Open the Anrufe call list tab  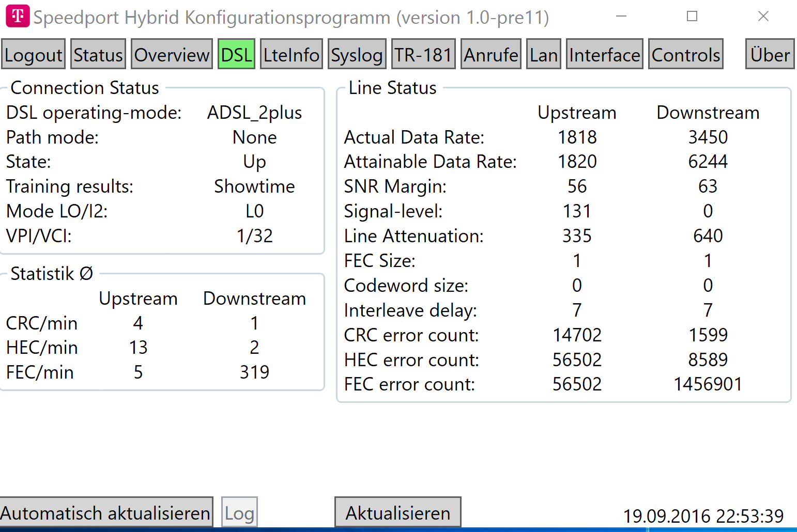491,54
